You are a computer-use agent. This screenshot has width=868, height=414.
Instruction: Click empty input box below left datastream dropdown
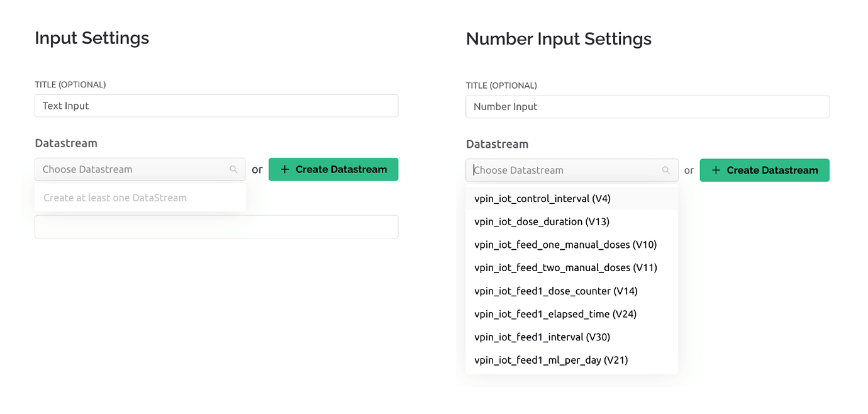click(216, 227)
